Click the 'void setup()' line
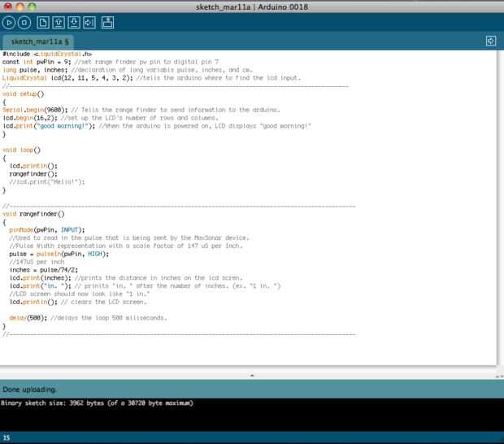Screen dimensions: 504x444 (23, 94)
